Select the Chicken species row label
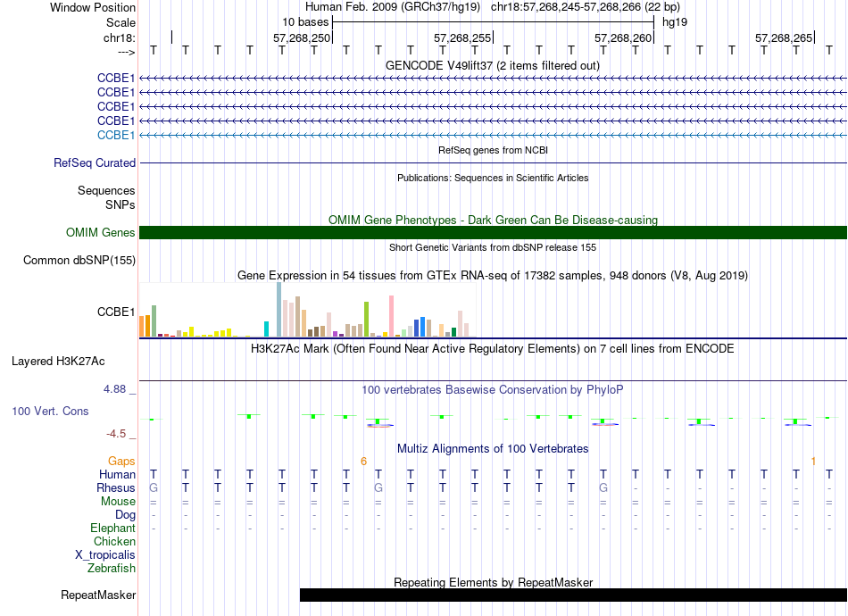This screenshot has height=616, width=848. 114,541
